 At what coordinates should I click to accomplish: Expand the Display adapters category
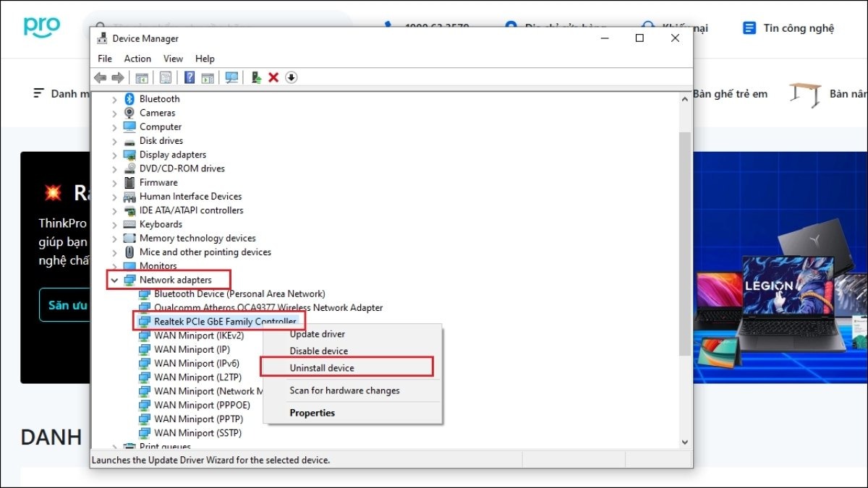[x=114, y=155]
